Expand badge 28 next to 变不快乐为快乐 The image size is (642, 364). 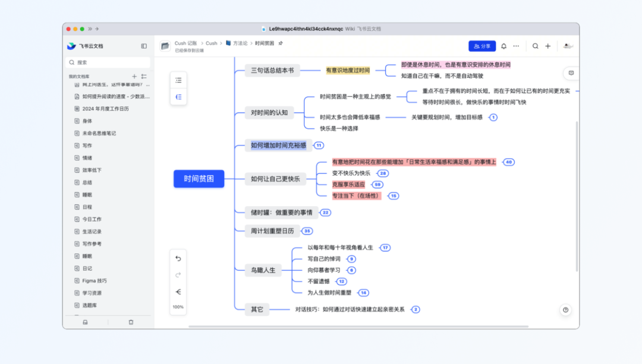(383, 173)
